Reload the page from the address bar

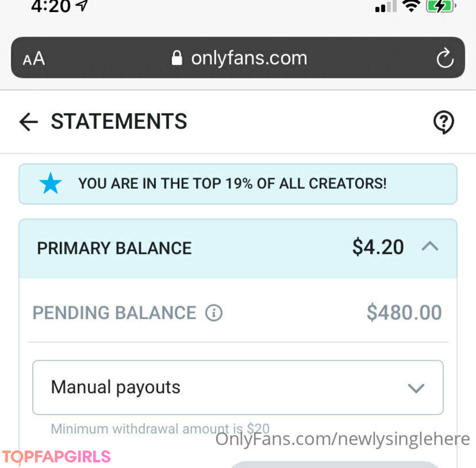point(445,58)
